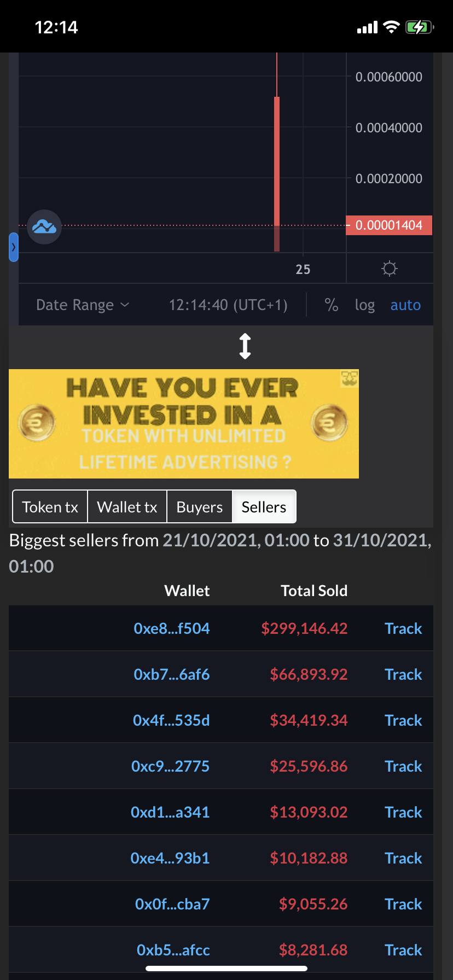This screenshot has height=980, width=453.
Task: Tap the Wi-Fi status icon
Action: tap(391, 27)
